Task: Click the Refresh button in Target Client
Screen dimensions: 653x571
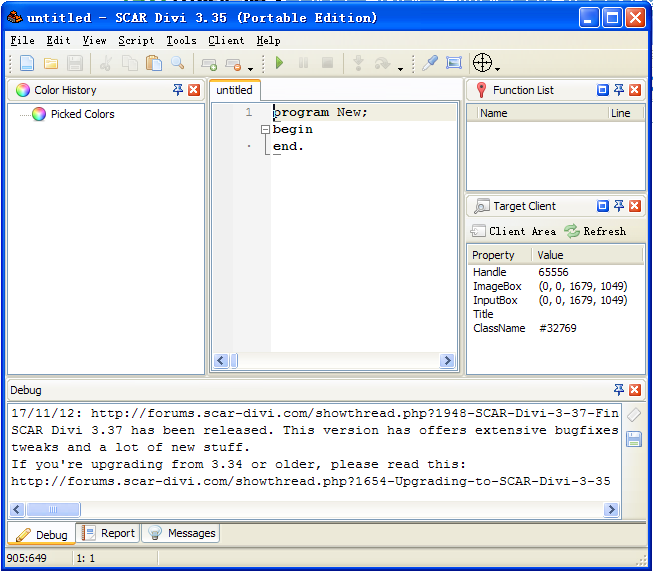Action: tap(596, 231)
